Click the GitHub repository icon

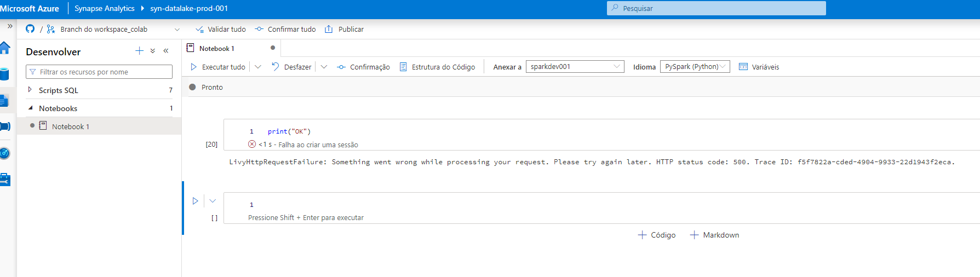pyautogui.click(x=30, y=29)
